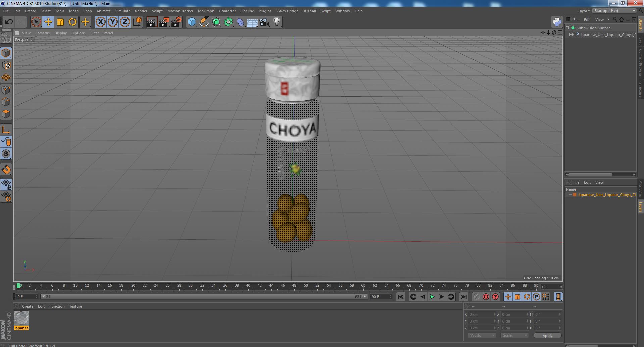Screen dimensions: 644x347
Task: Add a Camera object
Action: (264, 22)
